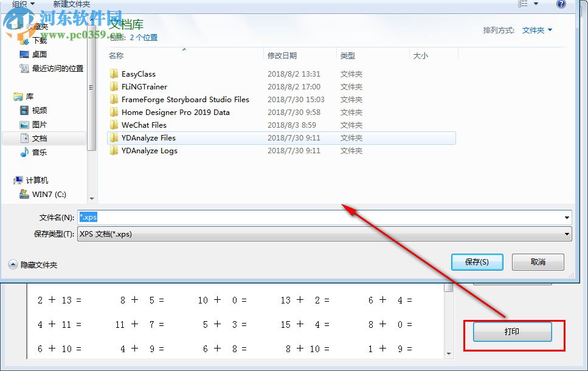
Task: Select Home Designer Pro 2019 Data folder
Action: [176, 112]
